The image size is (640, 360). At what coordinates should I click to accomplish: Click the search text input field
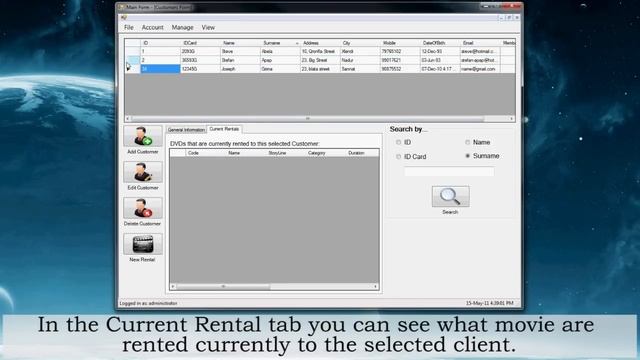[x=449, y=172]
